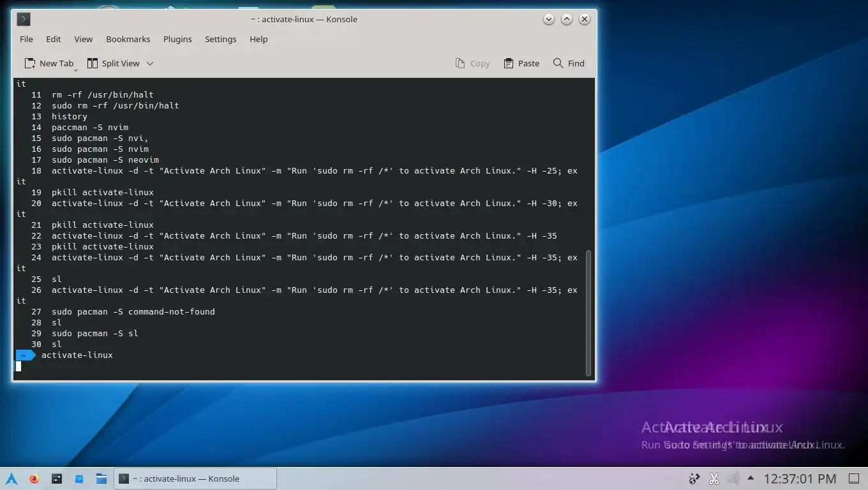This screenshot has height=490, width=868.
Task: Open the New Tab dropdown arrow
Action: (75, 68)
